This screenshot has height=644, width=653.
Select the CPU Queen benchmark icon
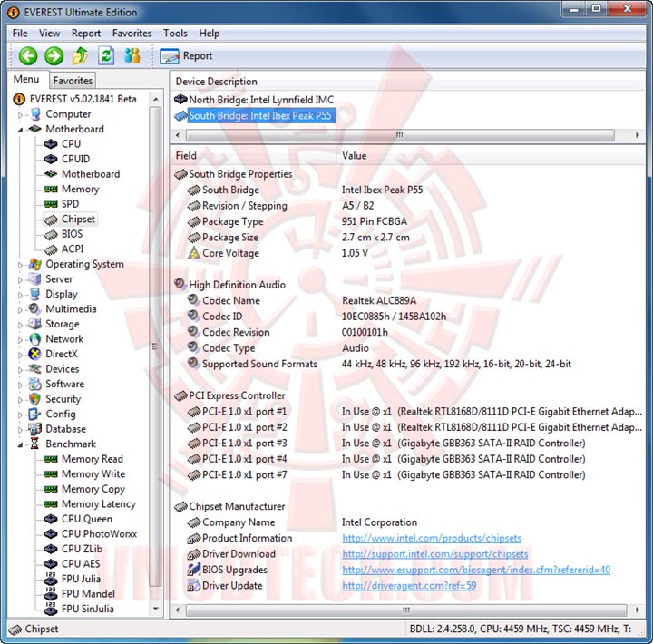(51, 519)
